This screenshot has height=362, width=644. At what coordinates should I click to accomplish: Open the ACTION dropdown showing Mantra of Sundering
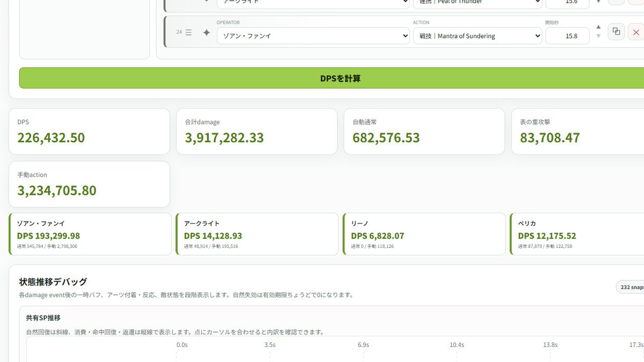tap(478, 36)
